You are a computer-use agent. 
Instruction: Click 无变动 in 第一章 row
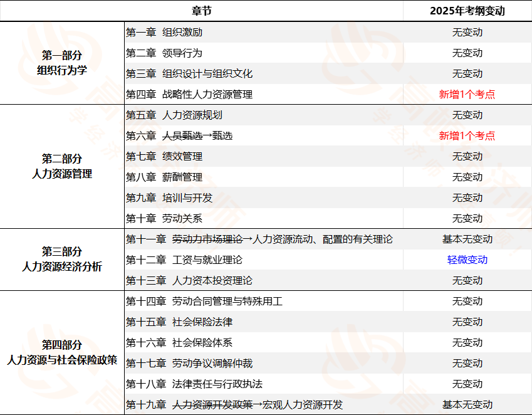467,32
